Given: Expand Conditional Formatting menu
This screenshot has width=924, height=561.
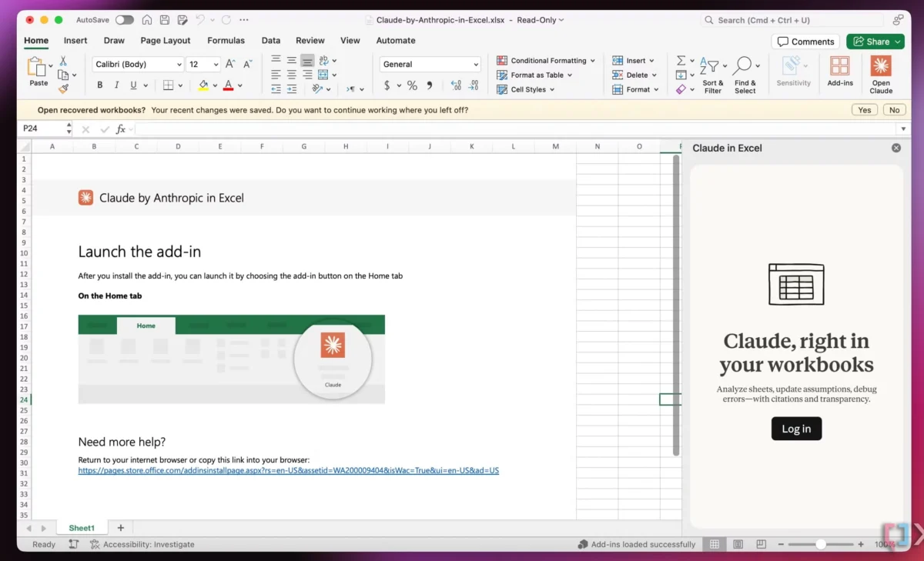Looking at the screenshot, I should pos(546,61).
